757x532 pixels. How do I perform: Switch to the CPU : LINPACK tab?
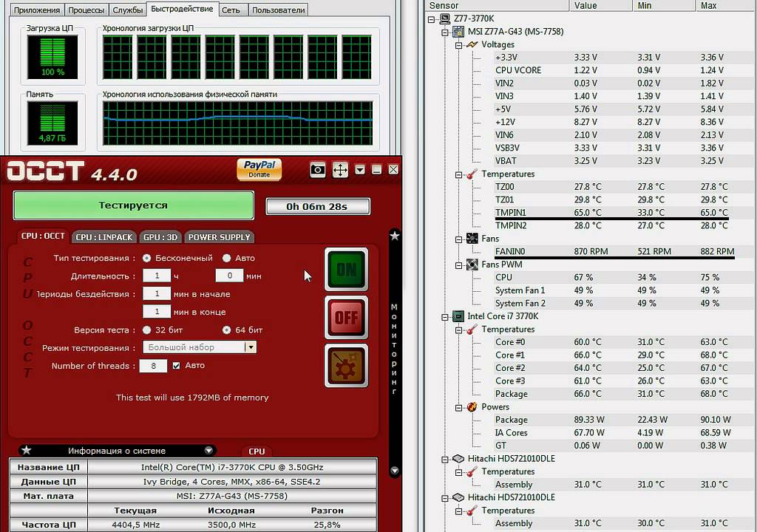[x=104, y=236]
